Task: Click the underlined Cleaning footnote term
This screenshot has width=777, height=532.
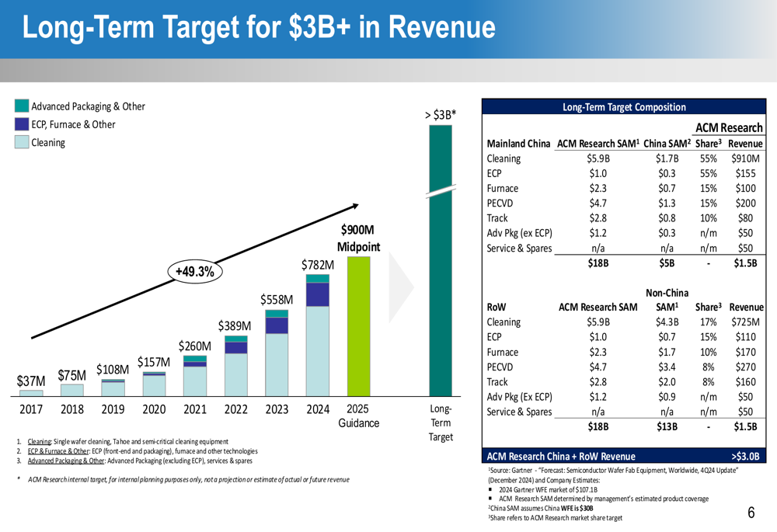Action: (x=39, y=441)
